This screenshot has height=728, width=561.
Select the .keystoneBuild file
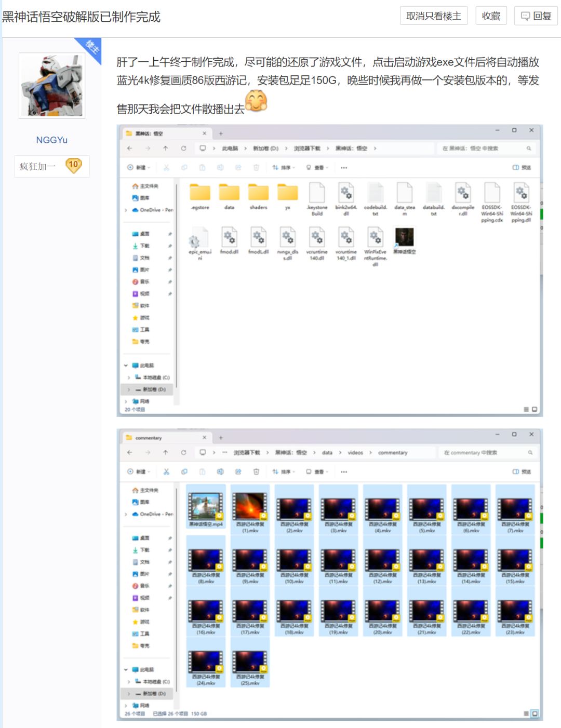pos(317,199)
